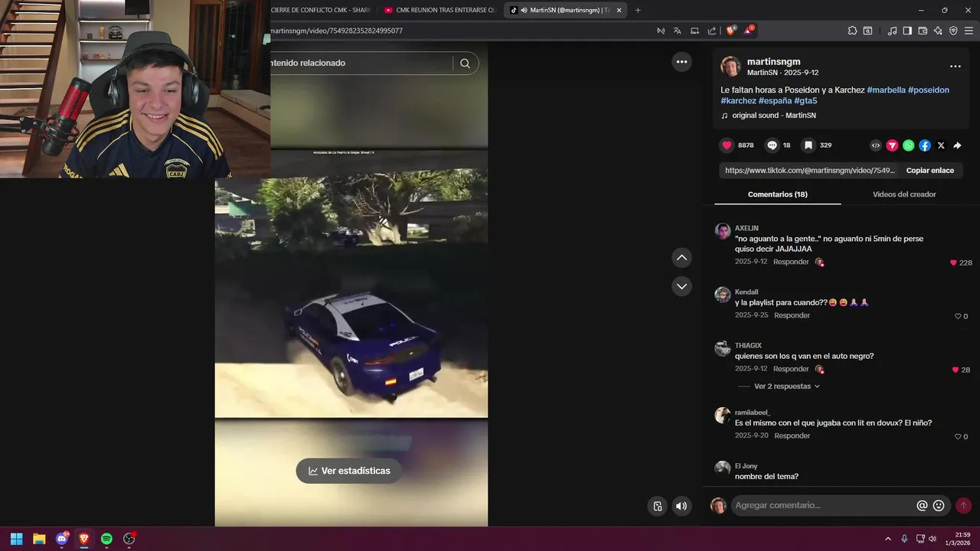Open the #poseidon hashtag
The width and height of the screenshot is (980, 551).
click(x=929, y=90)
